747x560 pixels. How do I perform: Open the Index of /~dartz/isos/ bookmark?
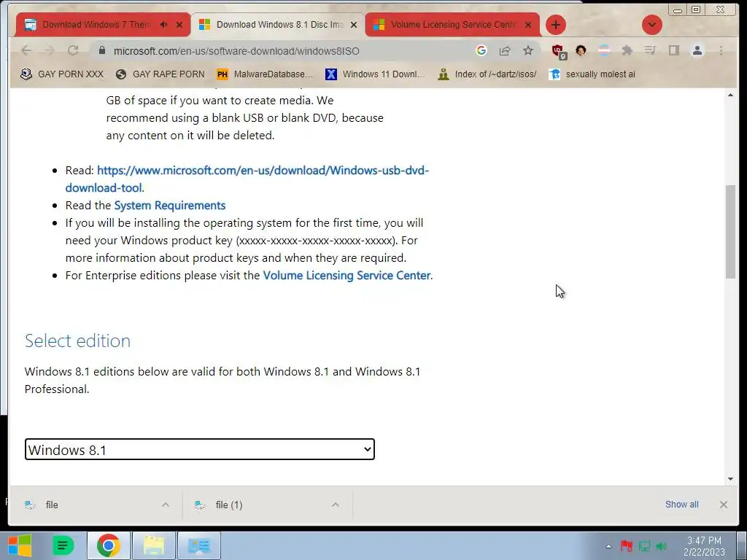[487, 74]
